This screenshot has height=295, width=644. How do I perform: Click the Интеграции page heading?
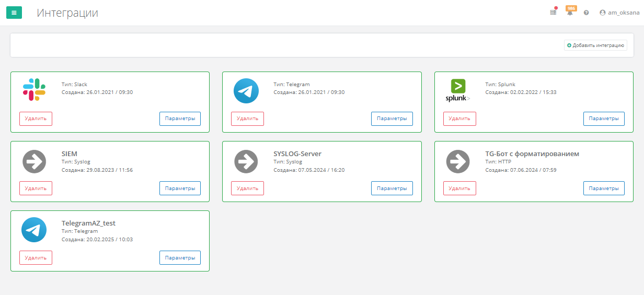(x=67, y=13)
